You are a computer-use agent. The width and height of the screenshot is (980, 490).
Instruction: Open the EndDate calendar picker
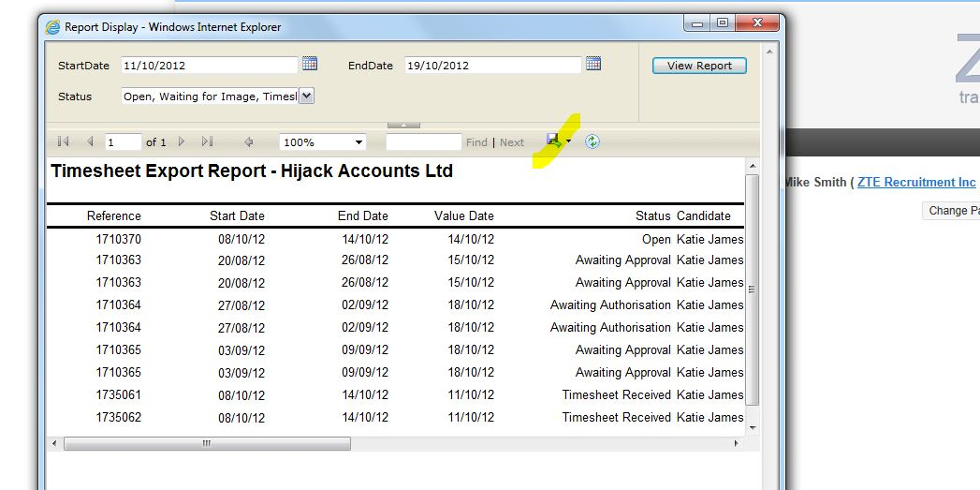point(593,63)
